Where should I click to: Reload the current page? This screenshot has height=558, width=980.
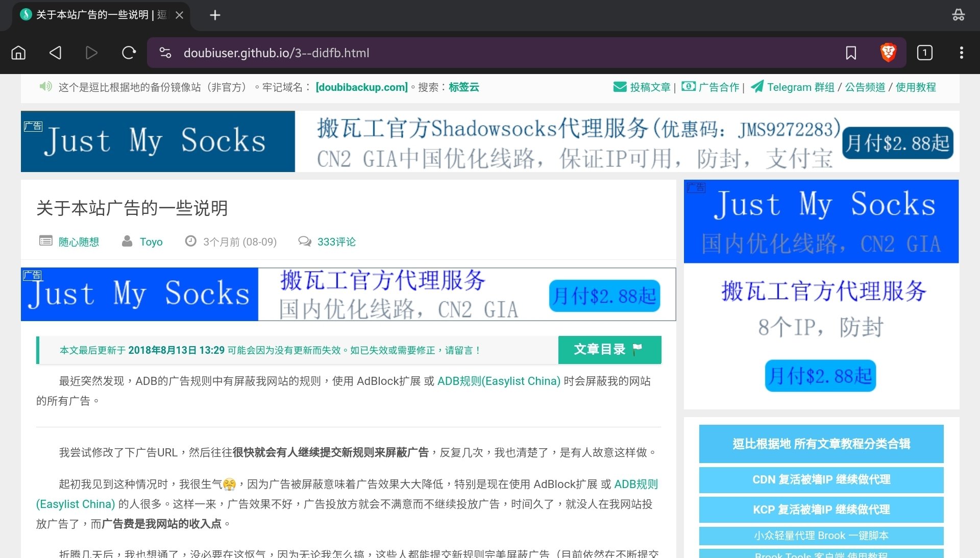pyautogui.click(x=128, y=52)
